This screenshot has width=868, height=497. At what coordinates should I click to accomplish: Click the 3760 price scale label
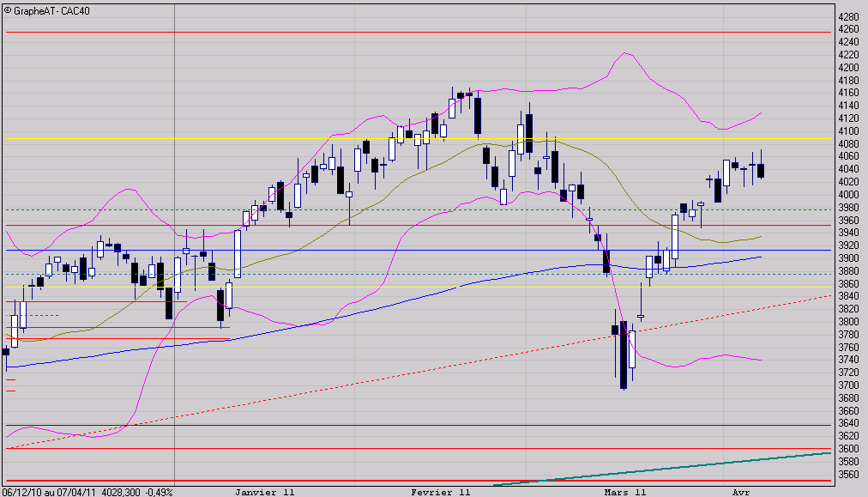(848, 347)
